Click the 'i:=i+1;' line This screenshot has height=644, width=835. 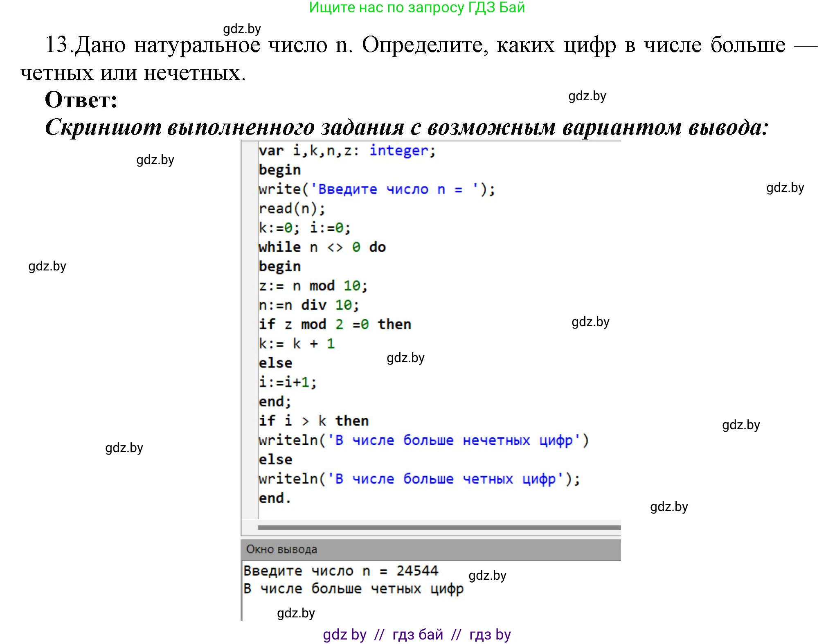[288, 382]
